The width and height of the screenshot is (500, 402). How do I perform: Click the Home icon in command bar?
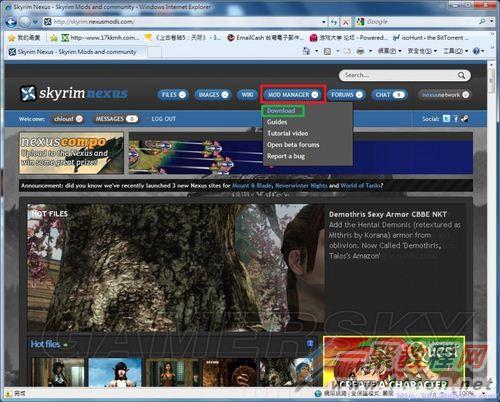point(306,51)
